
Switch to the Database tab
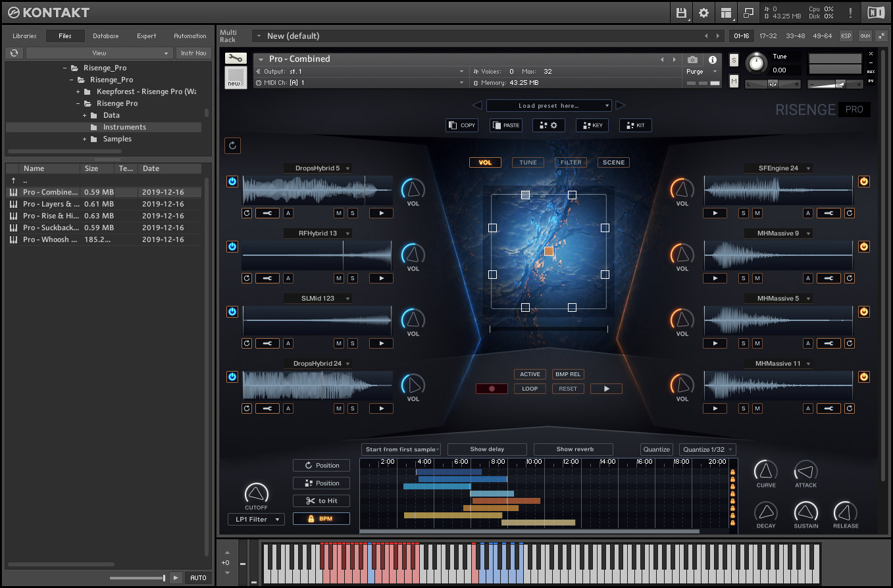(x=106, y=36)
